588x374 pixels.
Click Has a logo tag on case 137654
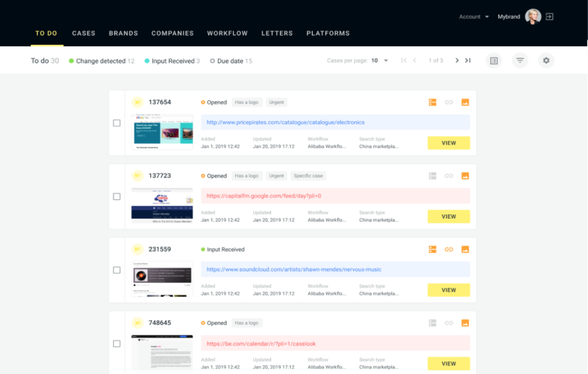click(x=247, y=103)
